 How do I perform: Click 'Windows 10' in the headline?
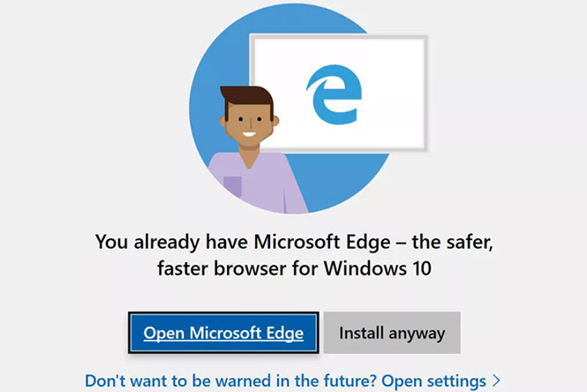pos(378,268)
